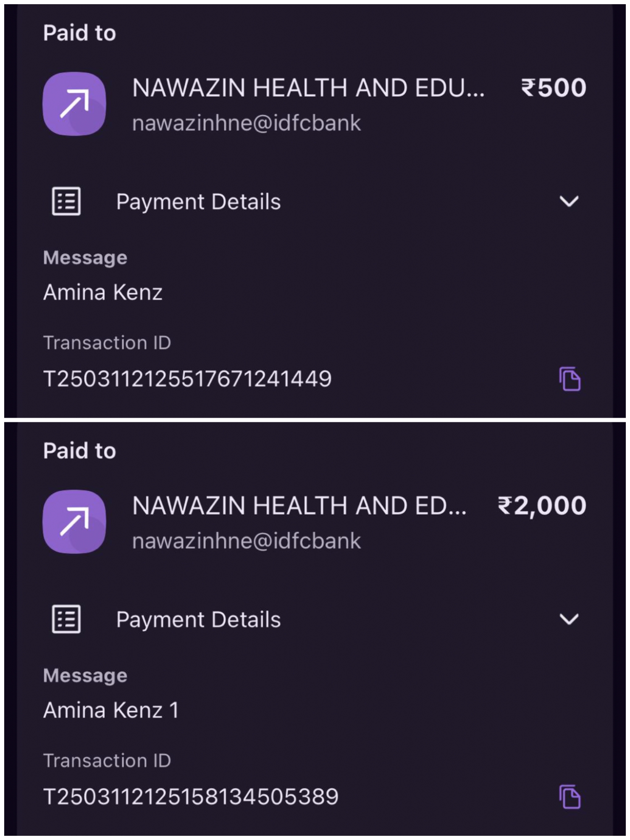Click Payment Details label above the 'Amina Kenz 1' message

click(x=198, y=619)
